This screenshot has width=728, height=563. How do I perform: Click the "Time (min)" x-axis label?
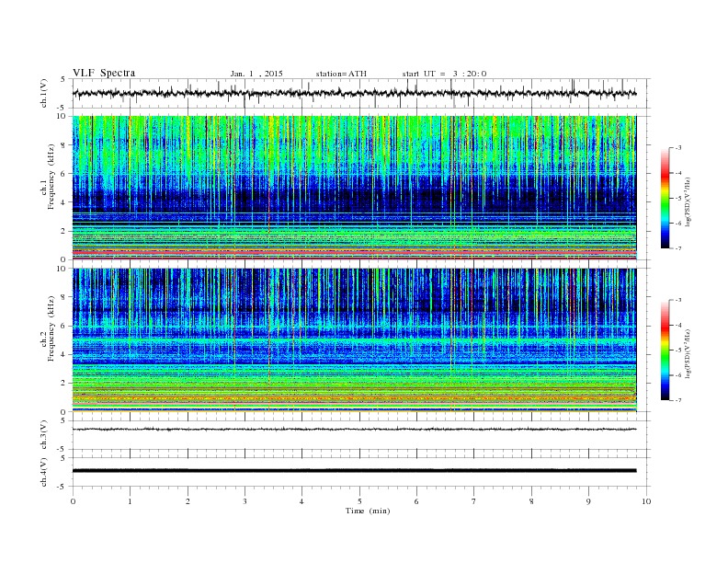click(368, 511)
